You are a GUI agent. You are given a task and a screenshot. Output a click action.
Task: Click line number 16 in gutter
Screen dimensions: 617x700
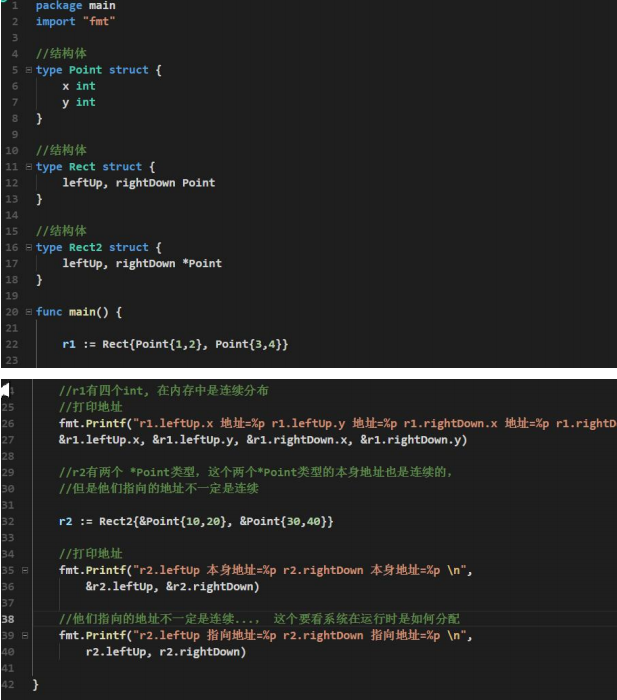tap(12, 247)
